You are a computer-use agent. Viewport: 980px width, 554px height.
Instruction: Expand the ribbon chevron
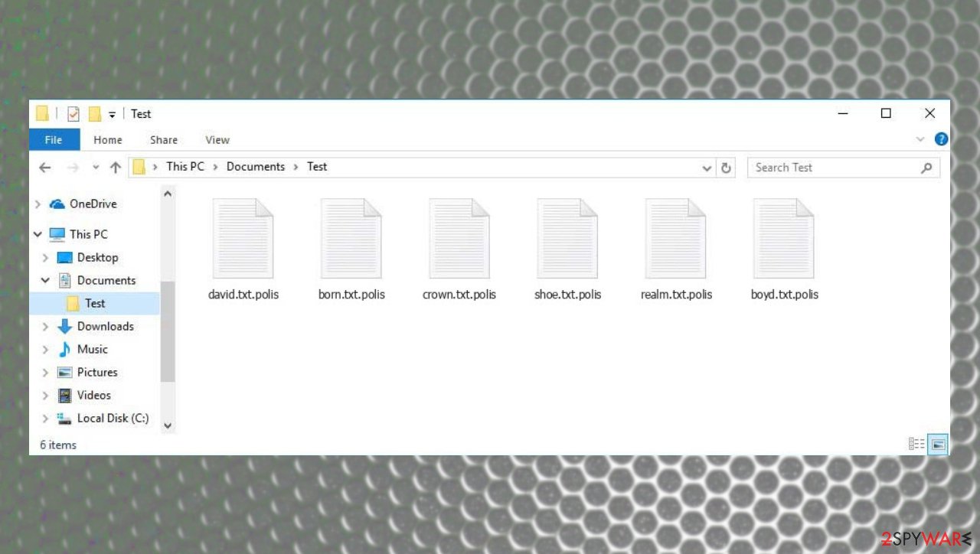click(920, 139)
